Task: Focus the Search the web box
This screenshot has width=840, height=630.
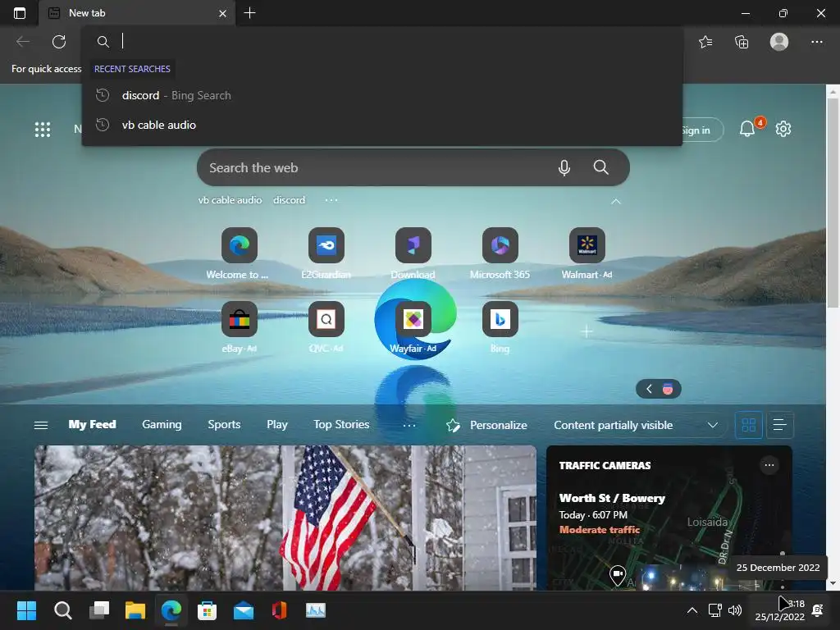Action: 375,167
